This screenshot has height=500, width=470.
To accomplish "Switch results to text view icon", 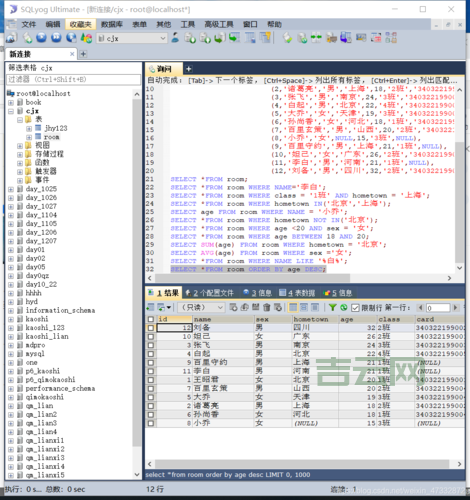I will tap(315, 307).
